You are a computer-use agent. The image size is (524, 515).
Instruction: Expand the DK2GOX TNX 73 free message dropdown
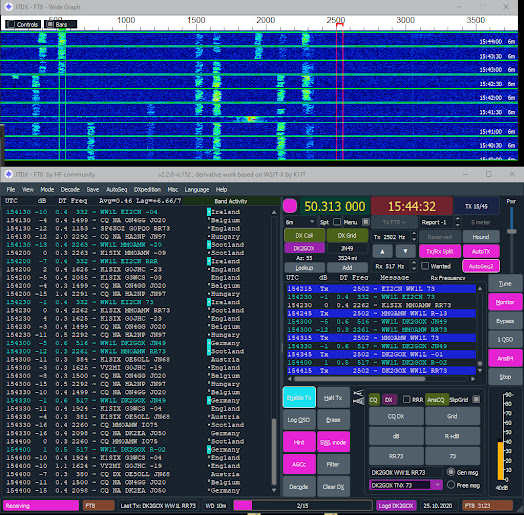tap(437, 485)
